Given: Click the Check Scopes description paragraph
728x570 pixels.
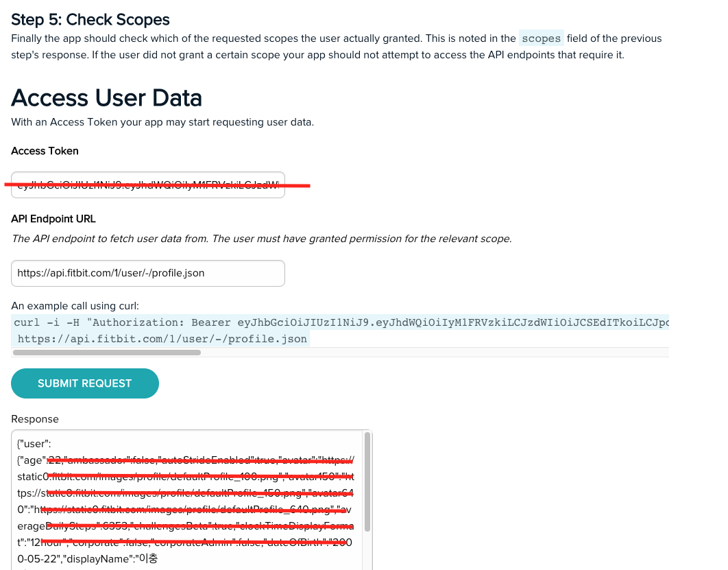Looking at the screenshot, I should pos(337,47).
